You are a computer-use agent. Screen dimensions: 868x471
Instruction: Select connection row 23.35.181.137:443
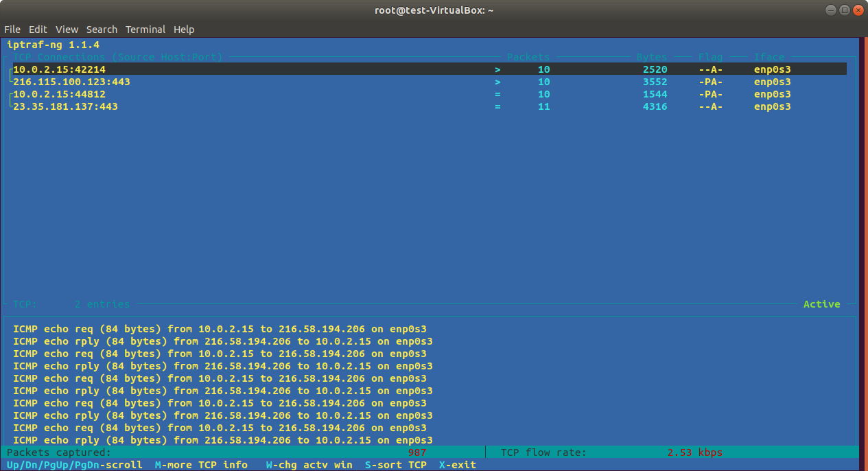point(430,106)
